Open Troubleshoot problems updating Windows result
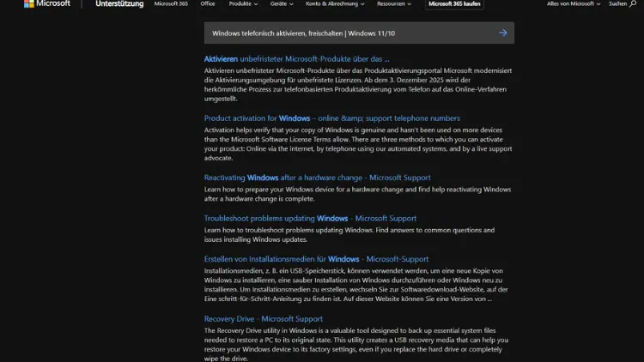Image resolution: width=644 pixels, height=362 pixels. pyautogui.click(x=310, y=219)
